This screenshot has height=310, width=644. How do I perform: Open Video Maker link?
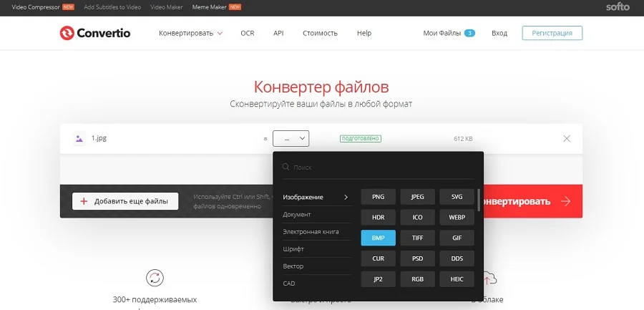166,7
